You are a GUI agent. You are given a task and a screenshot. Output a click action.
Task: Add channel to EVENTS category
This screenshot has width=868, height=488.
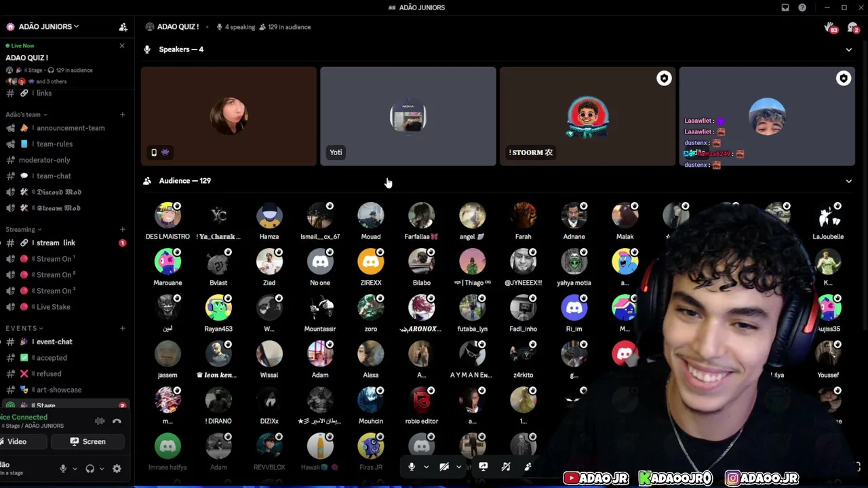tap(122, 328)
